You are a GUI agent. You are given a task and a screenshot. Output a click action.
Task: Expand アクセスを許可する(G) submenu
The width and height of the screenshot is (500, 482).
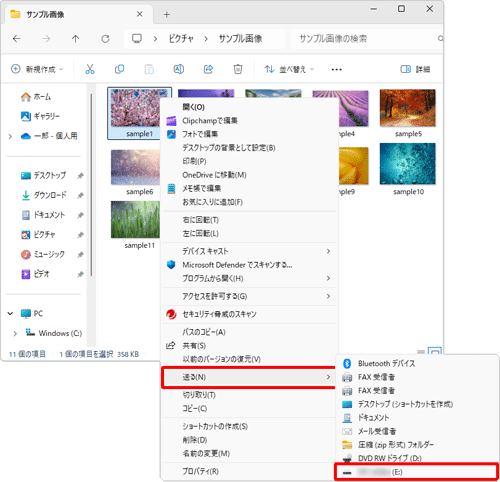pos(249,296)
